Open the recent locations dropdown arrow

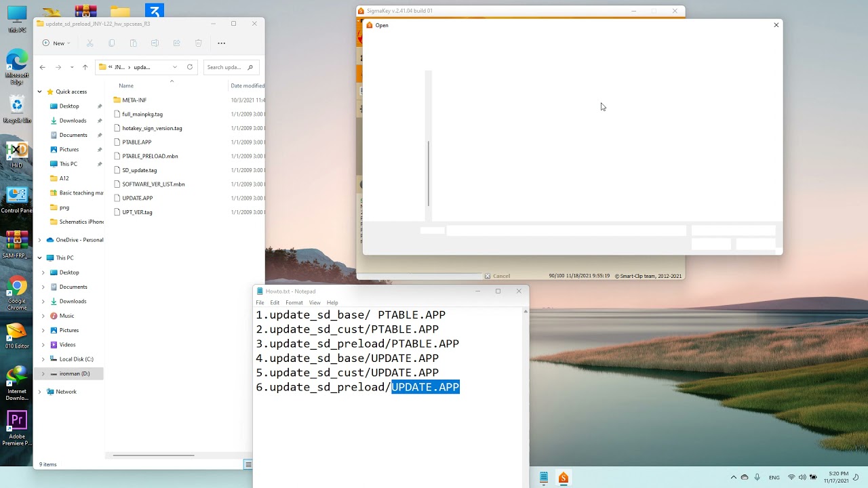pyautogui.click(x=72, y=67)
